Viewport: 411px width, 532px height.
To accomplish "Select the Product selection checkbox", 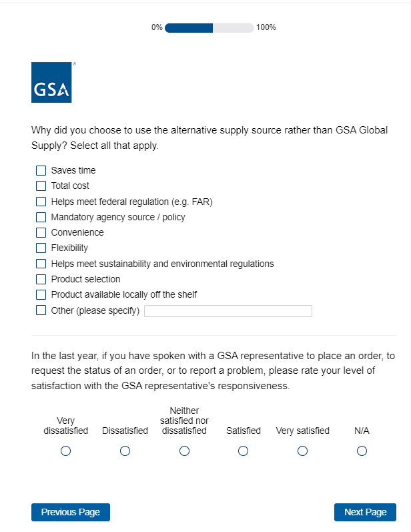I will (x=41, y=279).
